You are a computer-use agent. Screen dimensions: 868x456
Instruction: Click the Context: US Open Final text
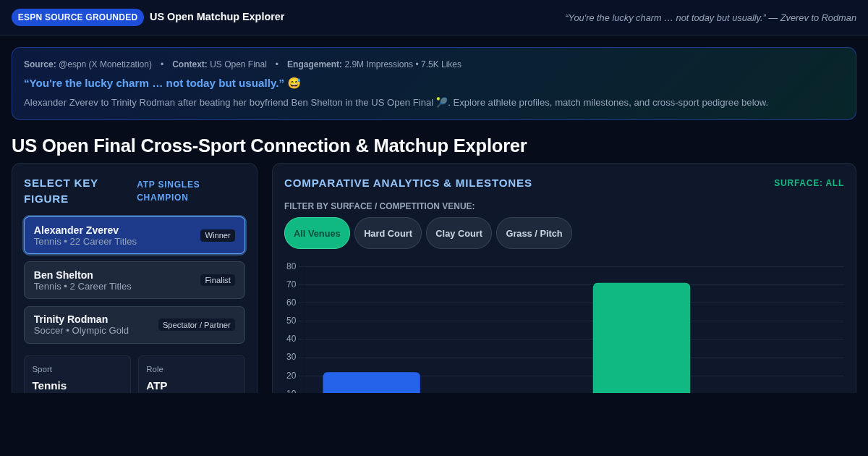pyautogui.click(x=219, y=64)
